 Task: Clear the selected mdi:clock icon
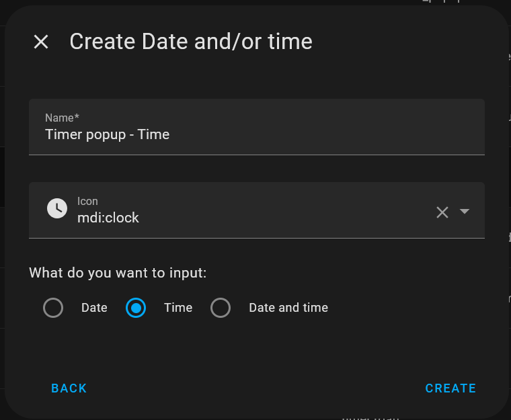[442, 212]
